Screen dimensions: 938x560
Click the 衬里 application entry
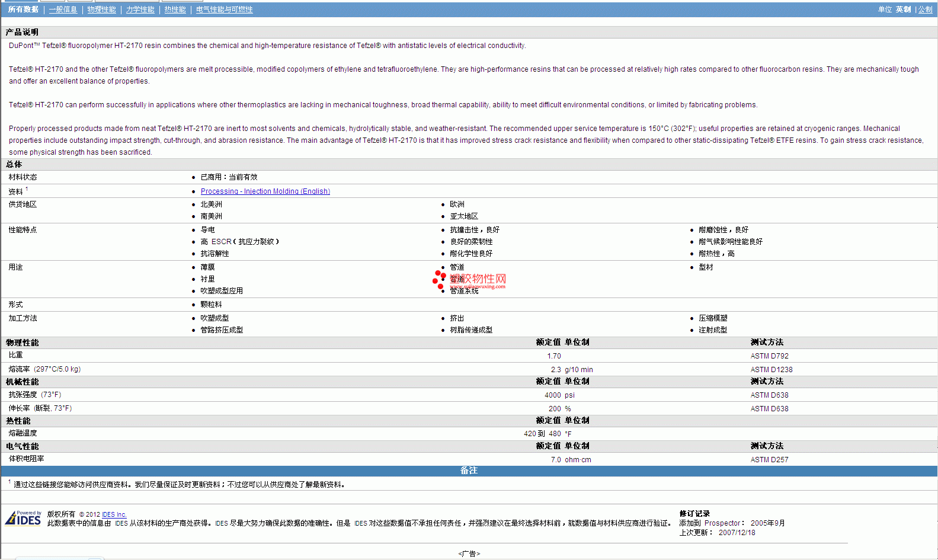[x=207, y=279]
